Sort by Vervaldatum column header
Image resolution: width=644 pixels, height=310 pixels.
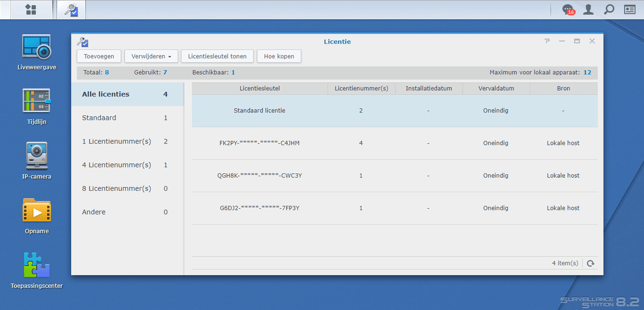[x=496, y=88]
